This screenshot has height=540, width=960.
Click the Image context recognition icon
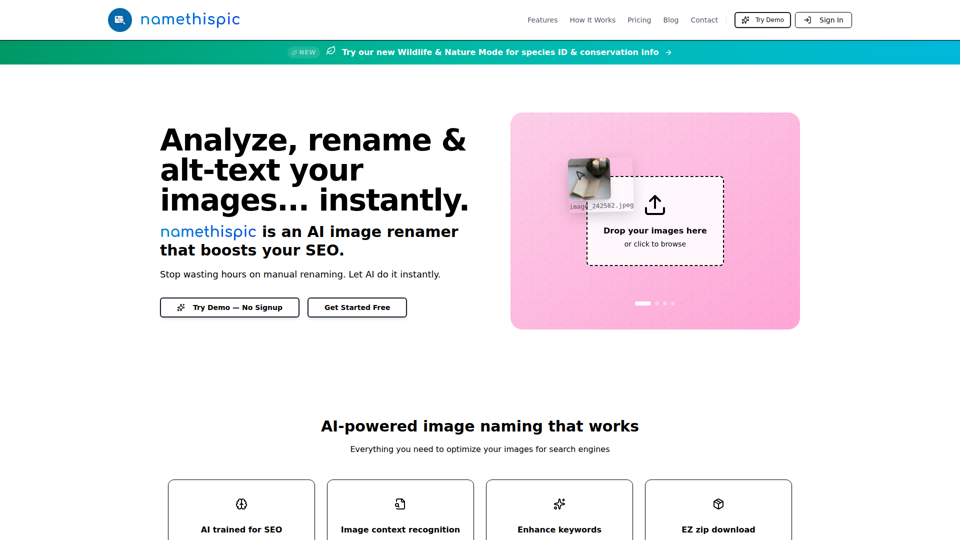[x=400, y=504]
